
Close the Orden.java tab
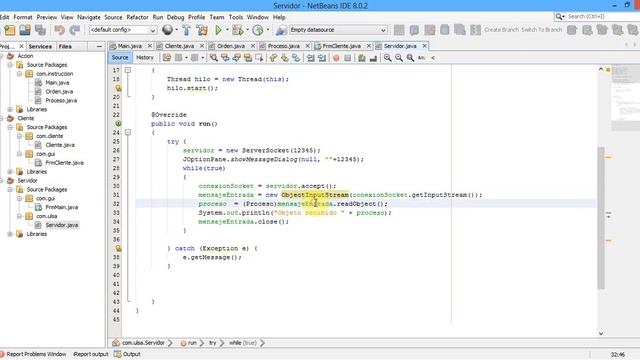pos(253,46)
